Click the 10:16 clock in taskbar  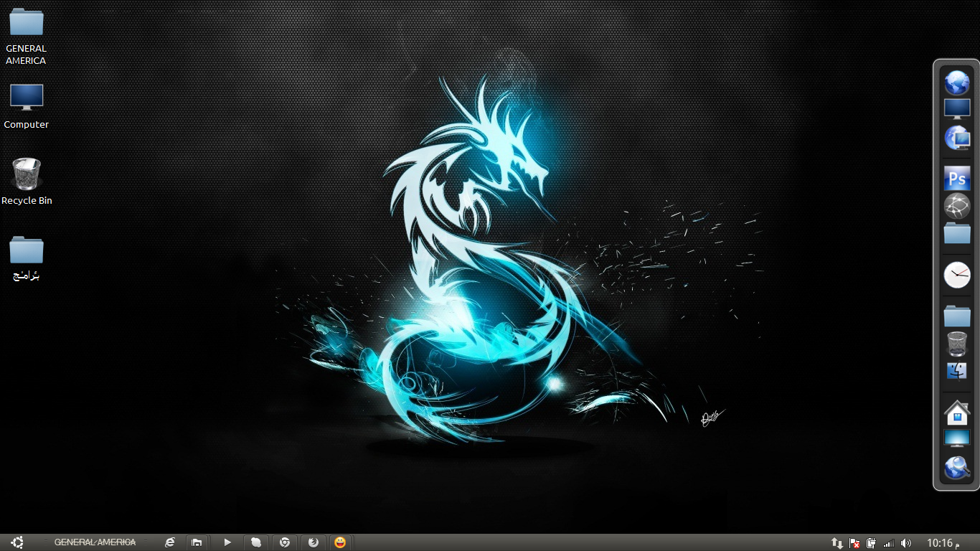[x=943, y=543]
